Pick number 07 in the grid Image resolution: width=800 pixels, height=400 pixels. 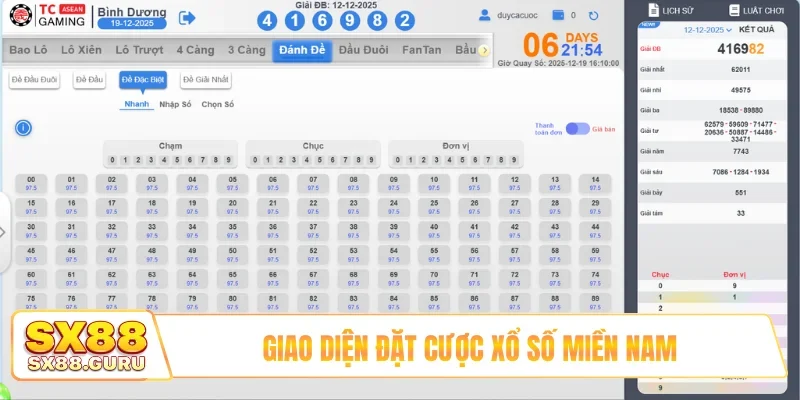pos(313,184)
